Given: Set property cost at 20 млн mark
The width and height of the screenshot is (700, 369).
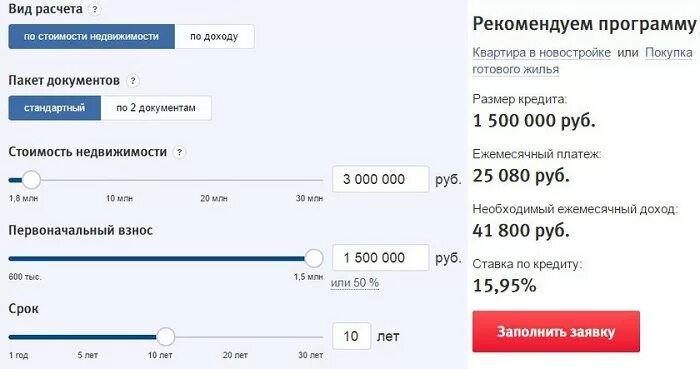Looking at the screenshot, I should (214, 180).
